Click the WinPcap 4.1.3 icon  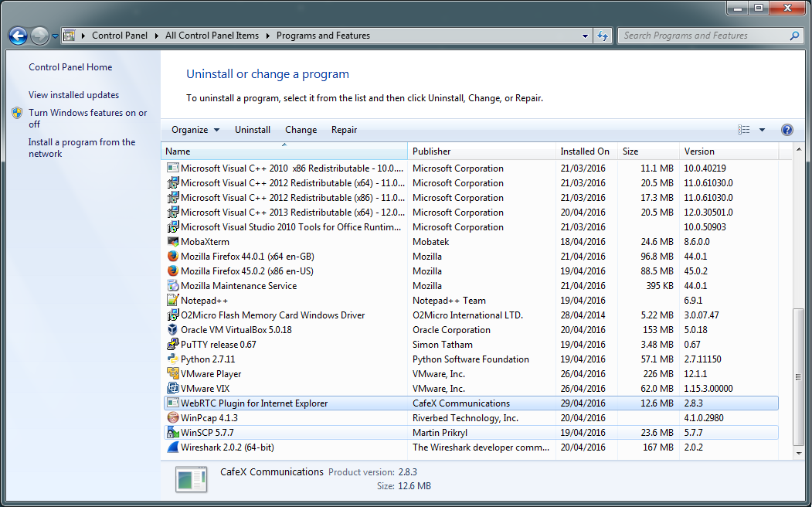173,418
